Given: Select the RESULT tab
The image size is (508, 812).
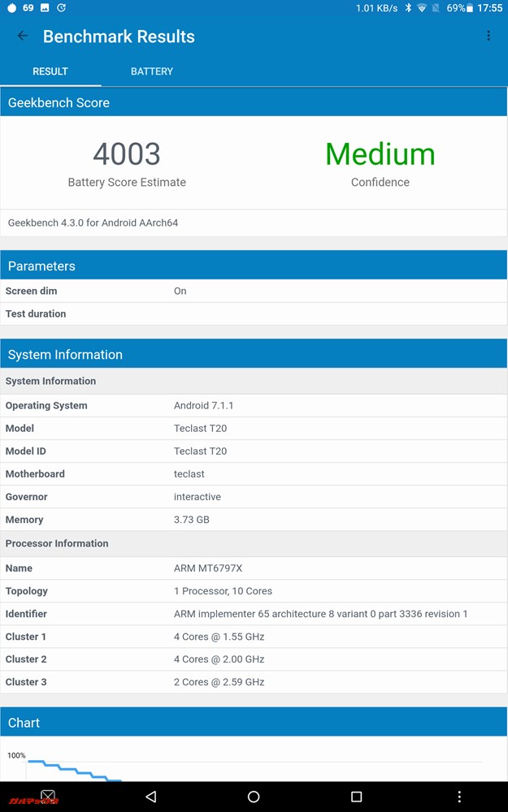Looking at the screenshot, I should coord(50,71).
